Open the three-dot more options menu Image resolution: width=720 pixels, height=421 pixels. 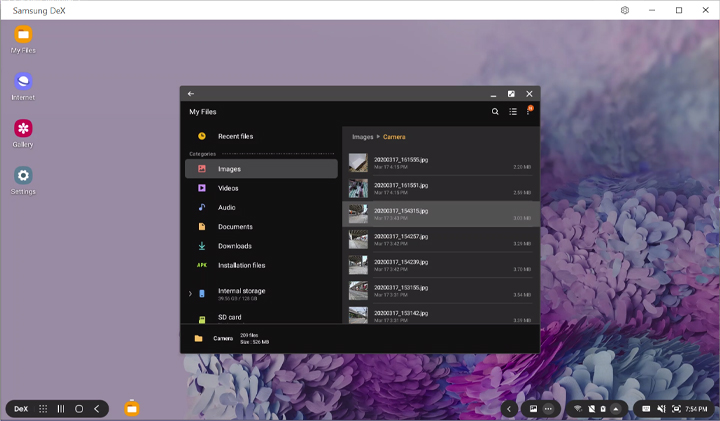click(x=529, y=111)
